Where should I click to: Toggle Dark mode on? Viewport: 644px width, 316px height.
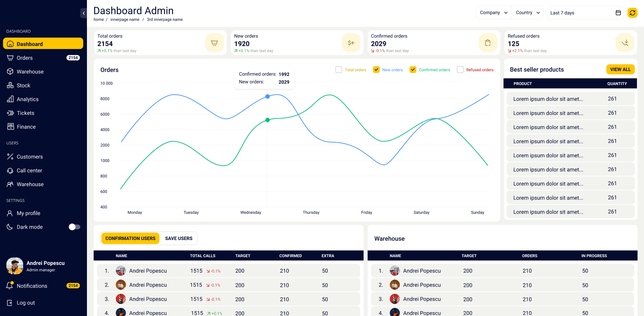[x=74, y=227]
